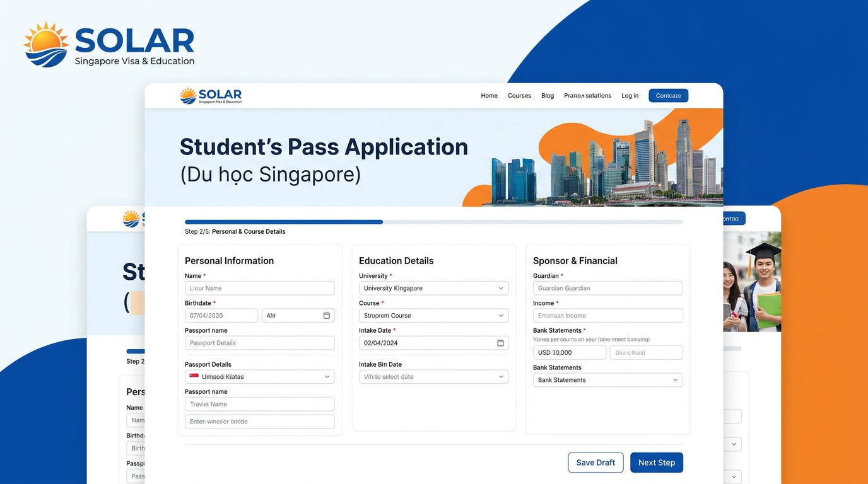Image resolution: width=868 pixels, height=484 pixels.
Task: Click the Guardian Guardian input field
Action: pyautogui.click(x=607, y=288)
